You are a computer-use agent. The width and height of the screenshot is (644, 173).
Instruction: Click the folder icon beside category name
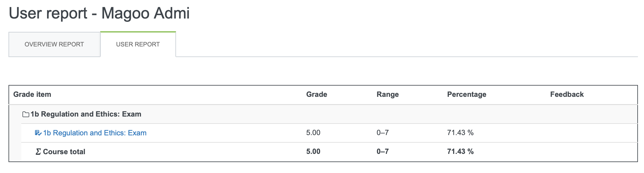(26, 114)
